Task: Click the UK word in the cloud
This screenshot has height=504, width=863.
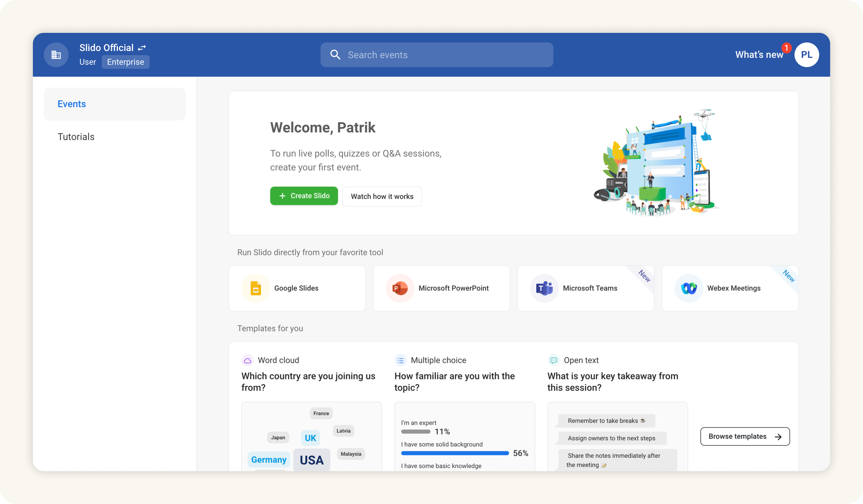Action: point(310,438)
